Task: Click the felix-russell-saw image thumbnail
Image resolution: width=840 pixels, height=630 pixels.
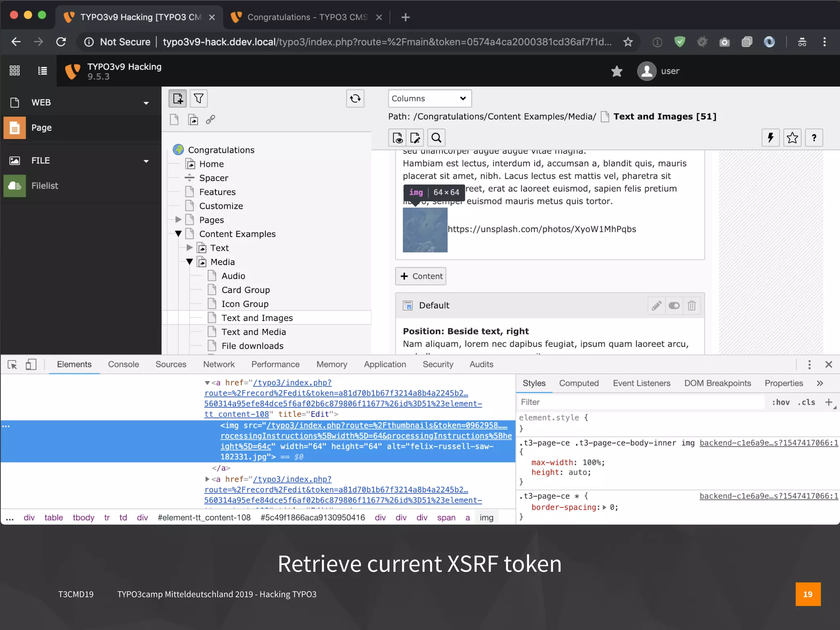Action: 425,230
